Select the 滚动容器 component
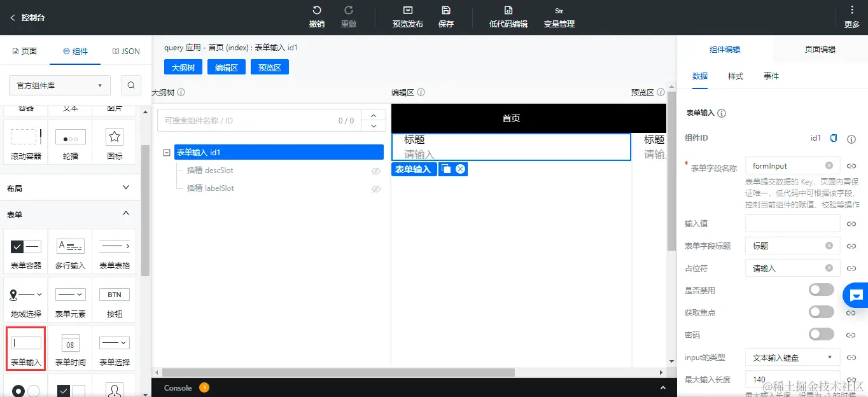868x397 pixels. point(26,143)
